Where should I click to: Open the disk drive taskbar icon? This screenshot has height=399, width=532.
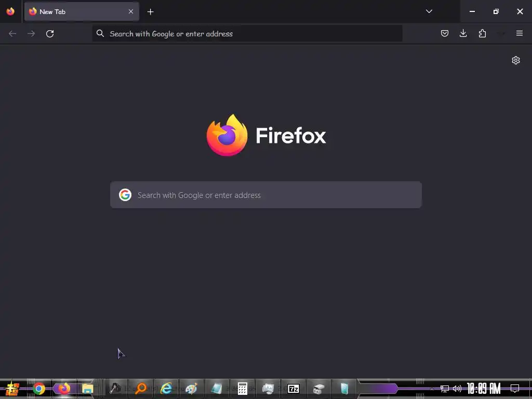(x=318, y=389)
